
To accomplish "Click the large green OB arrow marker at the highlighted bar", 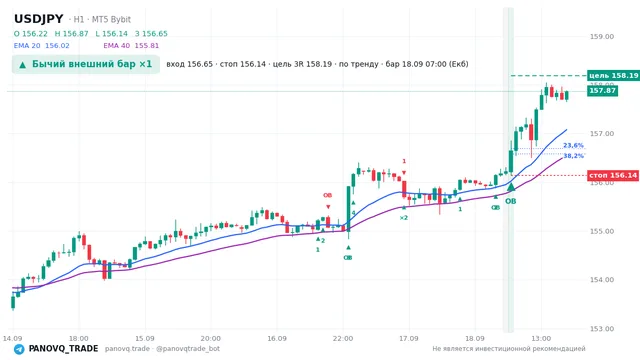I will coord(511,187).
